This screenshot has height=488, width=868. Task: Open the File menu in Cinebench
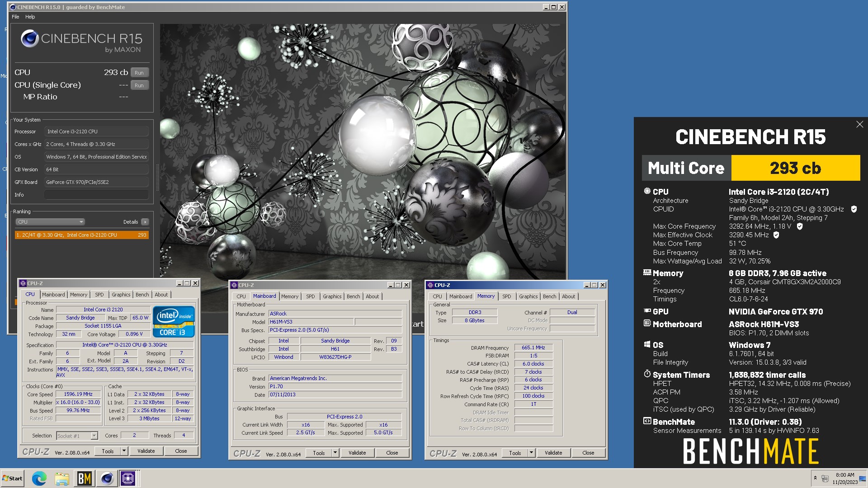(x=15, y=17)
